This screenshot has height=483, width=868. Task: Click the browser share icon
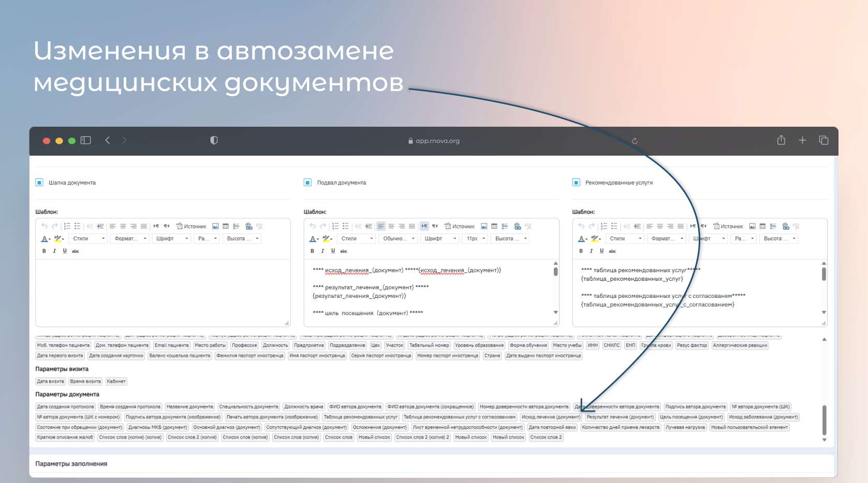[781, 140]
